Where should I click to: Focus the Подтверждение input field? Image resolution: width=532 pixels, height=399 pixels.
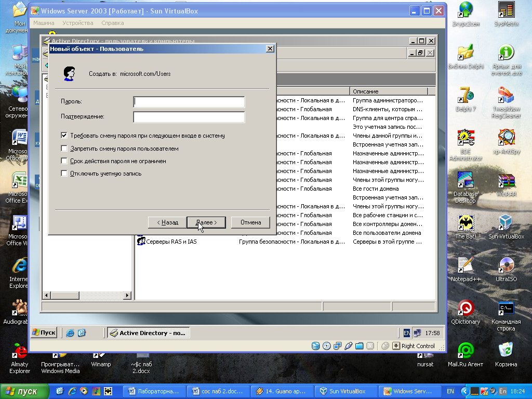pyautogui.click(x=189, y=117)
